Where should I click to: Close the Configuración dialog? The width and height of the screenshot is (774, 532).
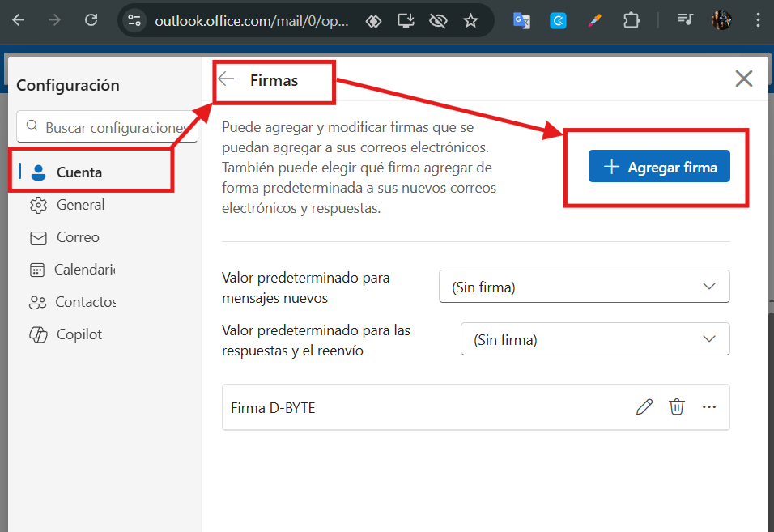pyautogui.click(x=743, y=79)
